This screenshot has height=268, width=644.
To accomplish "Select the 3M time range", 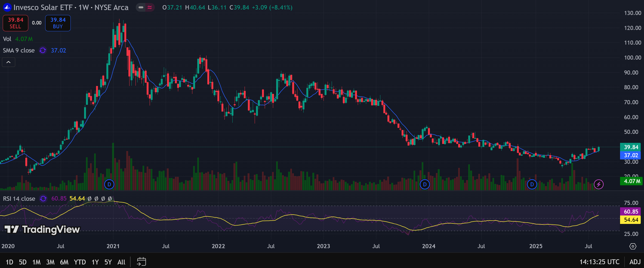I will point(50,262).
